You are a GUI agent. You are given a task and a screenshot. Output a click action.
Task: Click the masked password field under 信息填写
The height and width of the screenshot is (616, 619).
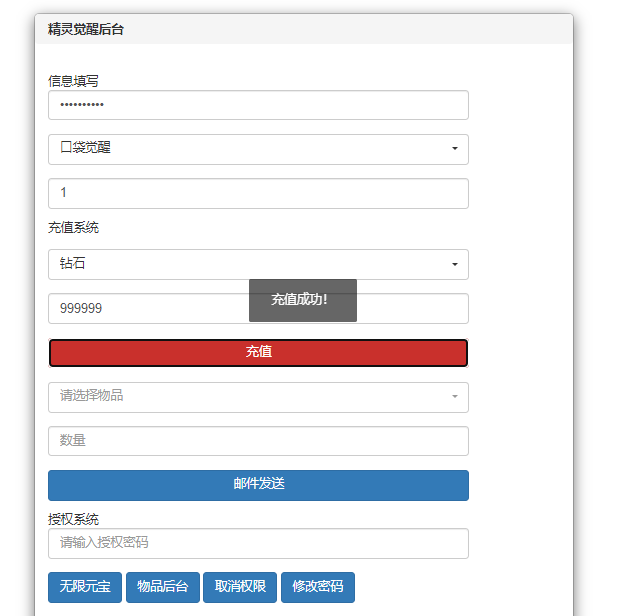click(258, 105)
